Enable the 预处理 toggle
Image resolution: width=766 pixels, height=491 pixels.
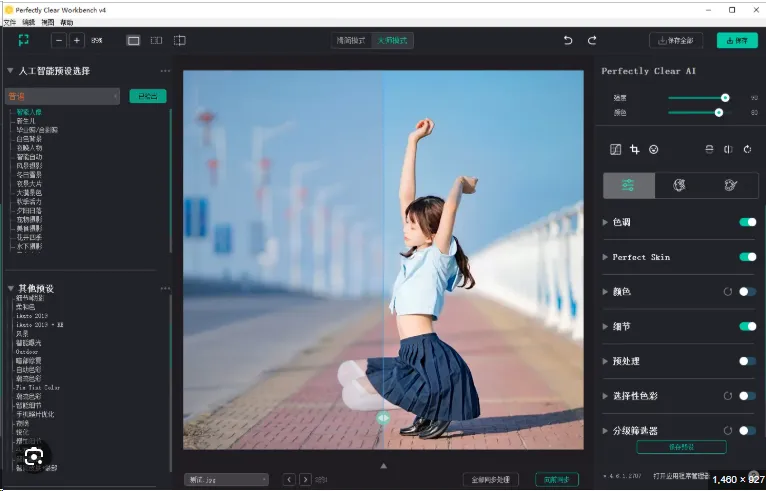(747, 361)
